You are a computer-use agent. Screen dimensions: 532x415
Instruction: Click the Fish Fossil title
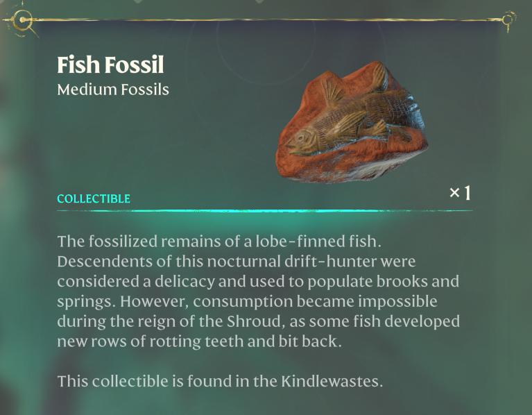tap(110, 65)
